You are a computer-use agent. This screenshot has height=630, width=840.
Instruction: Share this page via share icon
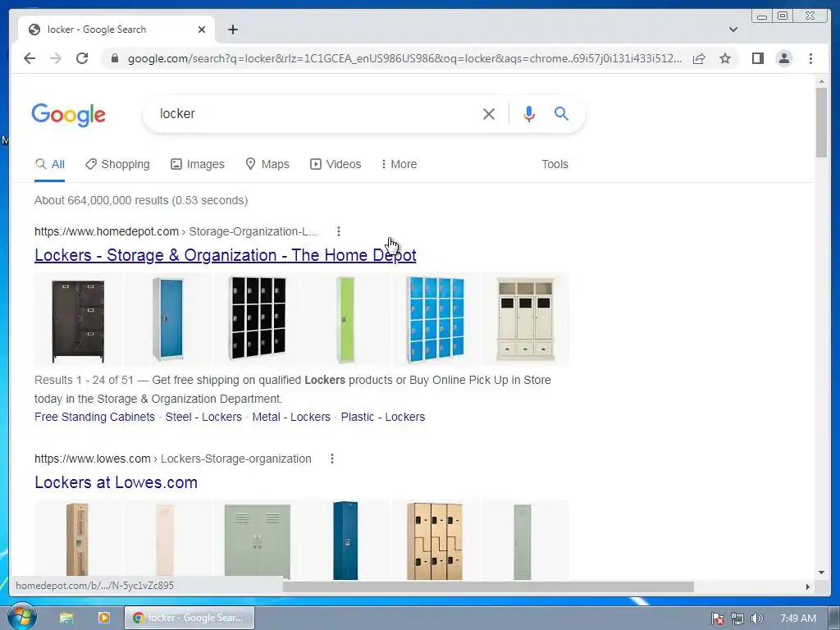(x=699, y=58)
